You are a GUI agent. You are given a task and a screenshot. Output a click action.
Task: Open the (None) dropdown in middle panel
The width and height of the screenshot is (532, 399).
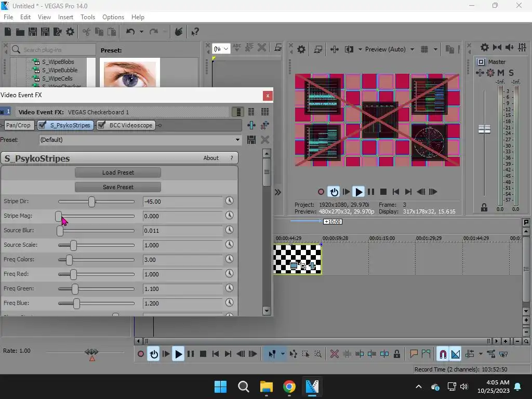tap(221, 49)
